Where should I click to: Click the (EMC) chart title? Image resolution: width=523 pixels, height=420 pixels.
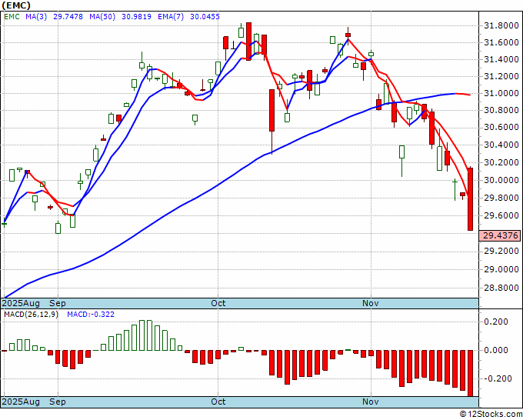point(15,5)
